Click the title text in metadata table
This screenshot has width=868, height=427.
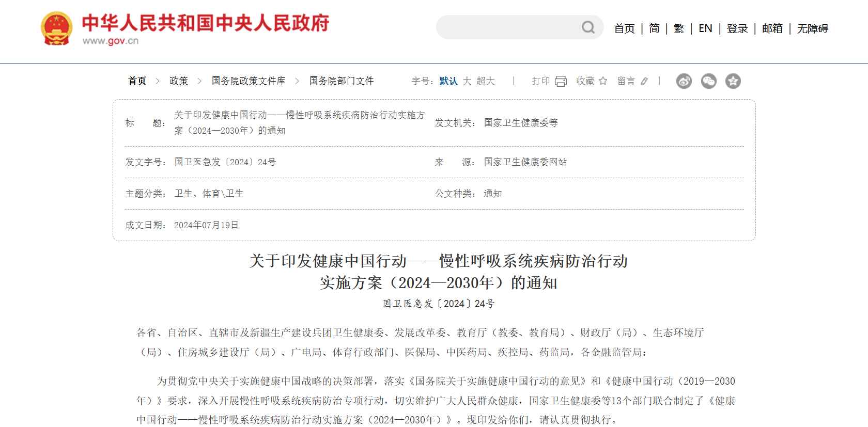[300, 123]
